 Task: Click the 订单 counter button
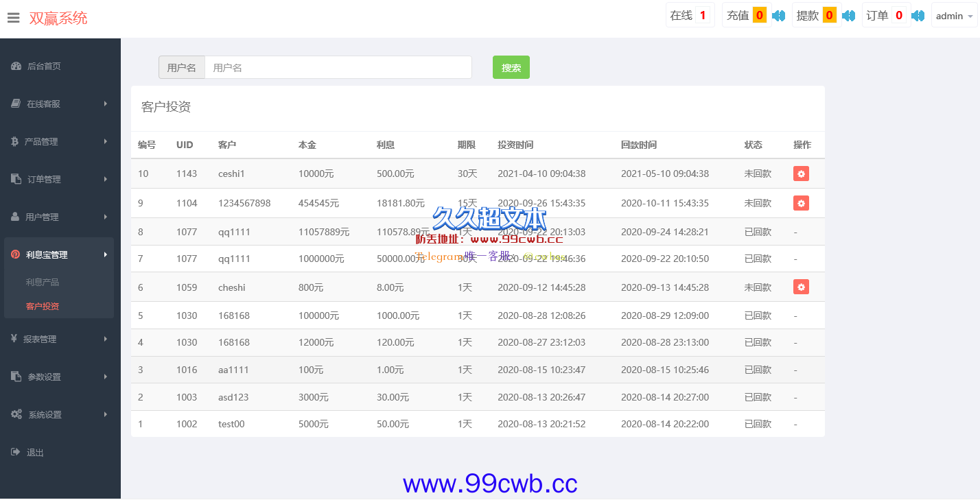[x=886, y=15]
